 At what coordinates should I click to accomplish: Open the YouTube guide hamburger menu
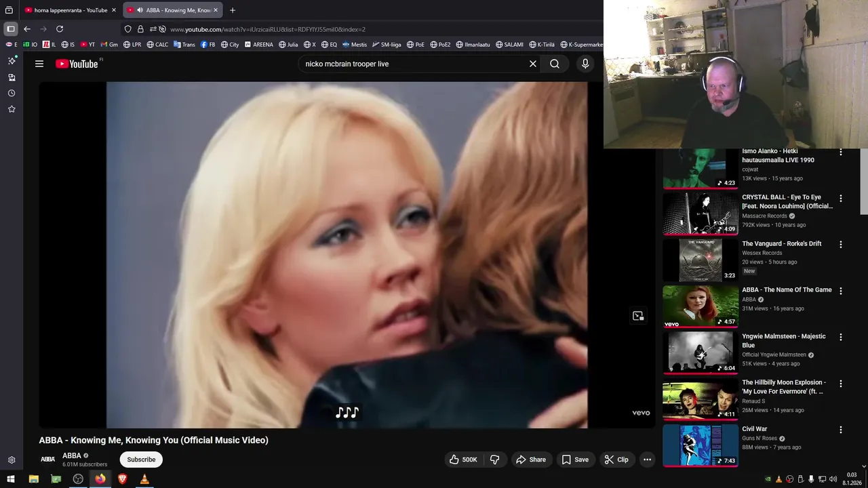point(39,64)
